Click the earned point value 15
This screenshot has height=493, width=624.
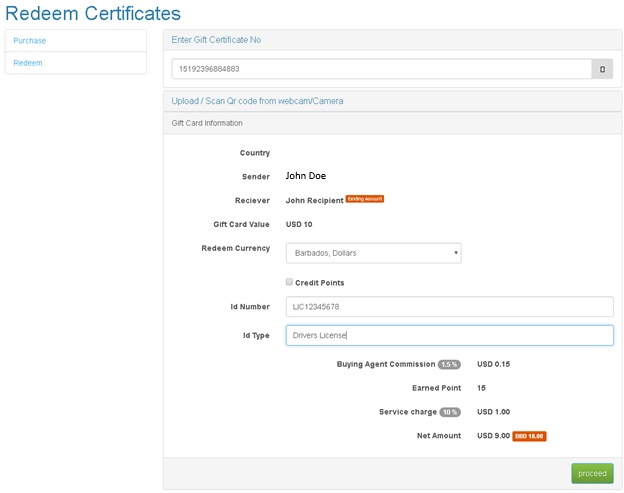481,388
